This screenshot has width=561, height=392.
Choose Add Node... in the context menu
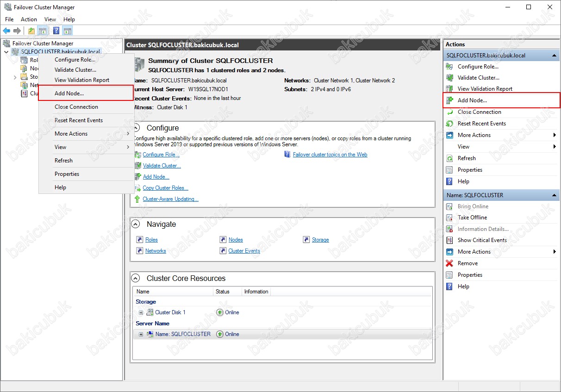pos(86,93)
